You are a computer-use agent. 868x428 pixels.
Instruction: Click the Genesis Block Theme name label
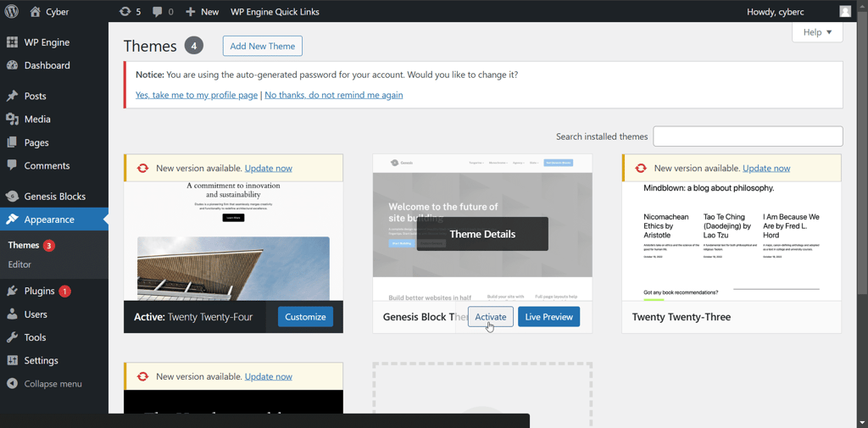(x=426, y=317)
